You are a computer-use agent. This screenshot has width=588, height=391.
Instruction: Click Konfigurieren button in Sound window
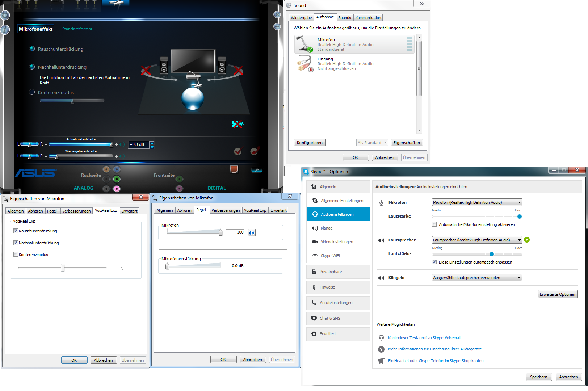coord(310,143)
